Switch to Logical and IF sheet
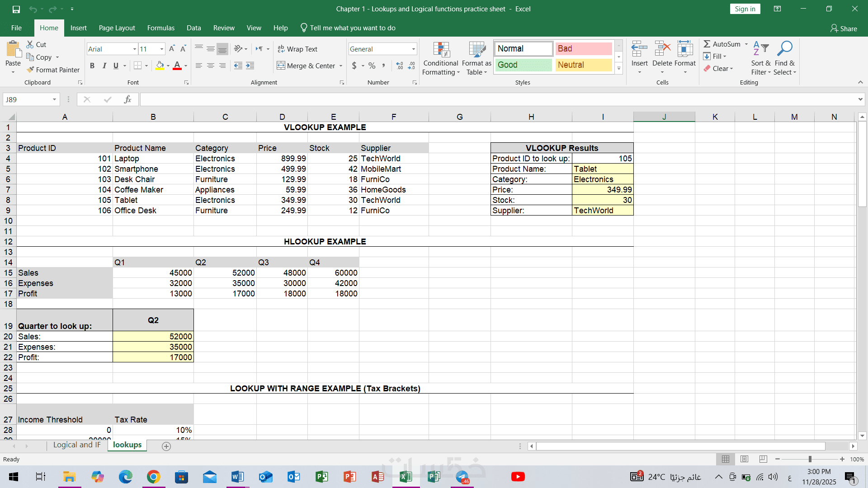The image size is (868, 488). click(x=77, y=445)
